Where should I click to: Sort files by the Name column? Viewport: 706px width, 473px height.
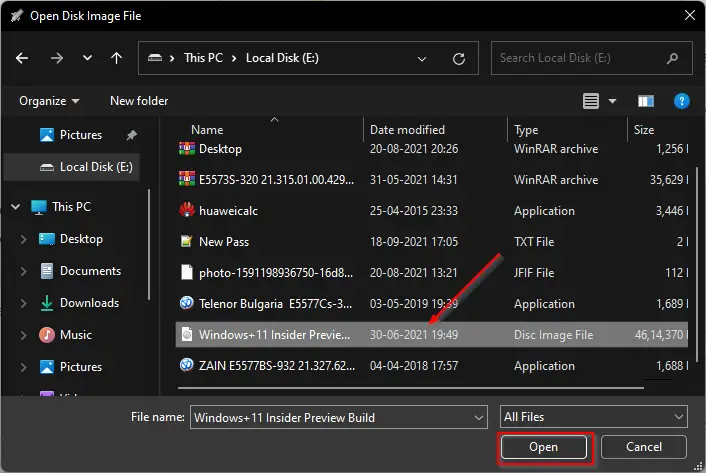(207, 130)
